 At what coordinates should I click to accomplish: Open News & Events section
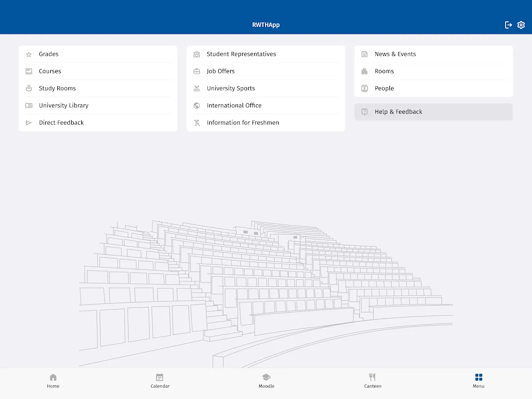(395, 54)
